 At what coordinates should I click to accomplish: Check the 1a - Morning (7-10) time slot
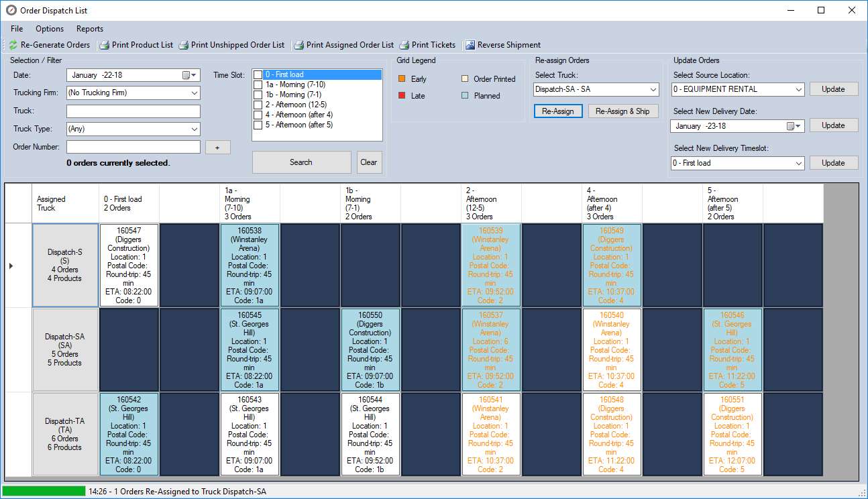(258, 85)
